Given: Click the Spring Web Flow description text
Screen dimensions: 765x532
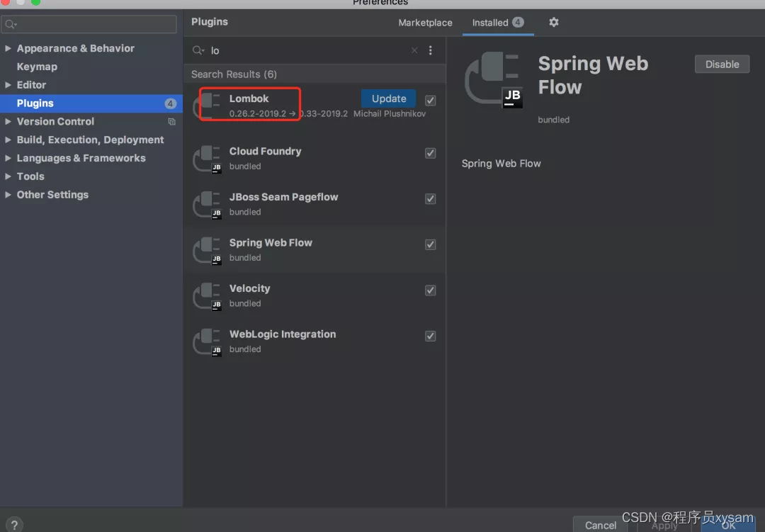Looking at the screenshot, I should click(x=501, y=164).
